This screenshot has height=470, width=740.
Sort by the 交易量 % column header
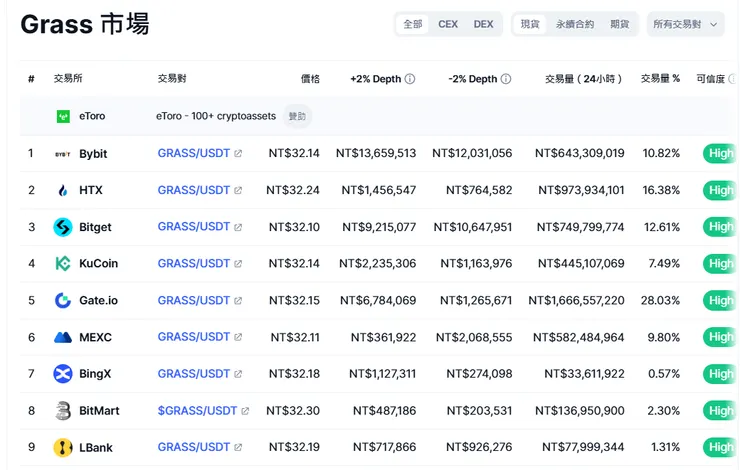660,79
